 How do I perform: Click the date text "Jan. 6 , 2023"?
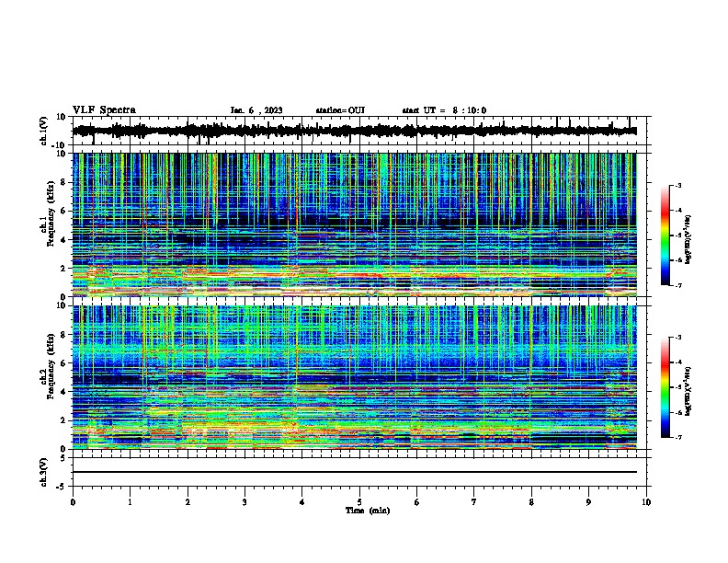click(256, 110)
